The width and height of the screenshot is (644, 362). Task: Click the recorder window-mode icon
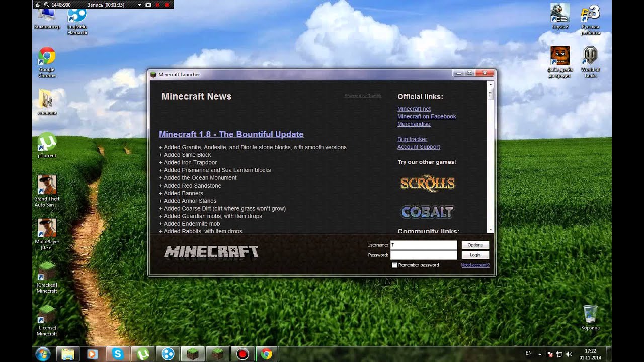38,5
